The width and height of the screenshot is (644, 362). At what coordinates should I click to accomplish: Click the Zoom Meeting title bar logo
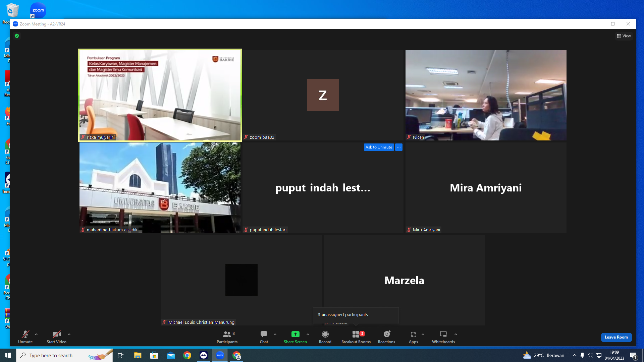[x=15, y=24]
